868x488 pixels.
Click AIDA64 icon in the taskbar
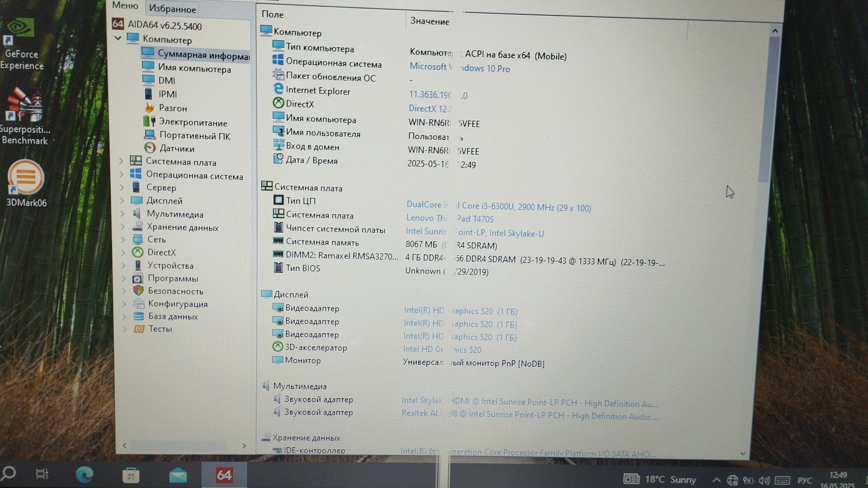pos(224,475)
